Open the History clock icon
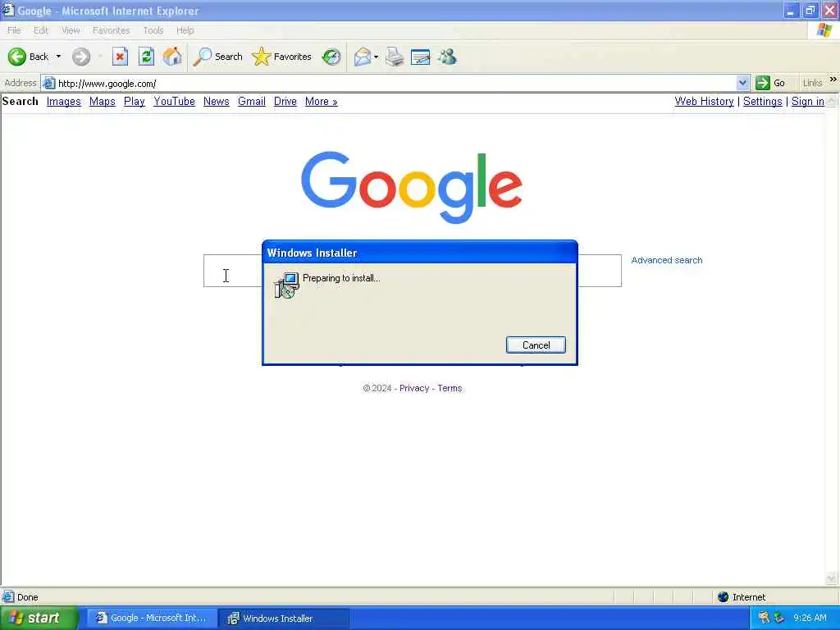This screenshot has height=630, width=840. pyautogui.click(x=331, y=57)
